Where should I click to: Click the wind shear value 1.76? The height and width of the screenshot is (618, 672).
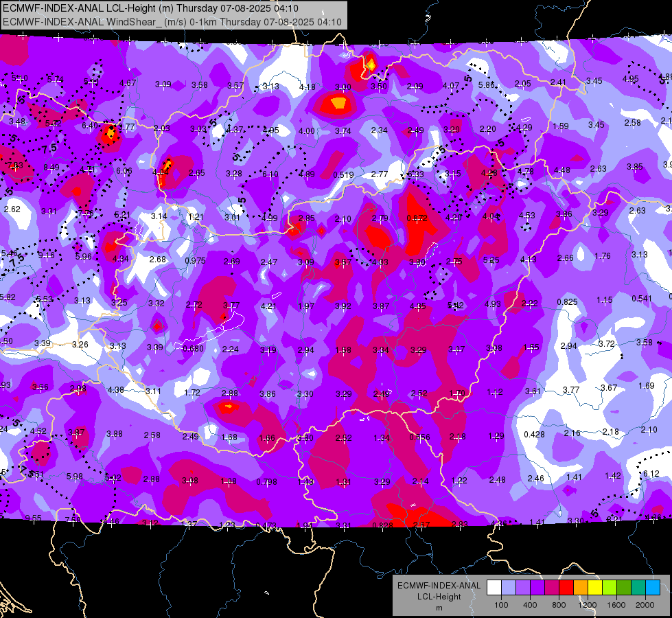tap(603, 256)
